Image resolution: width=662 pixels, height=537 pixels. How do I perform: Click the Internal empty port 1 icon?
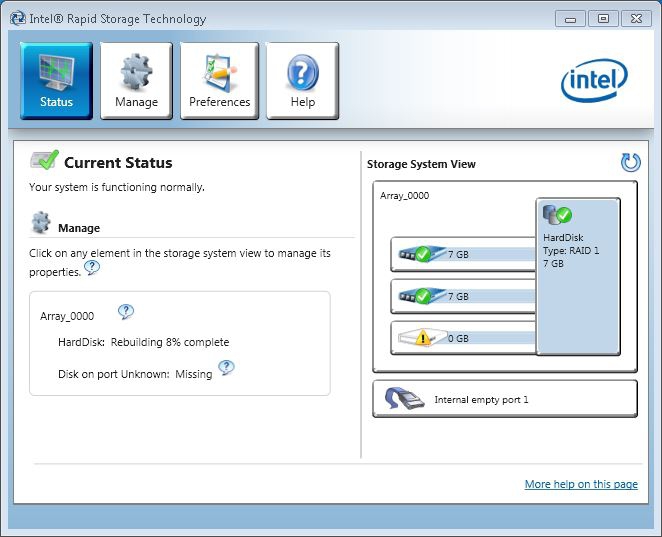404,399
